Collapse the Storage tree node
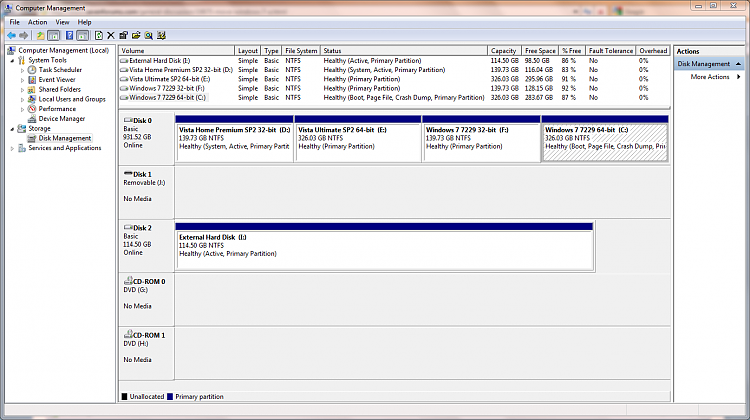 [12, 129]
